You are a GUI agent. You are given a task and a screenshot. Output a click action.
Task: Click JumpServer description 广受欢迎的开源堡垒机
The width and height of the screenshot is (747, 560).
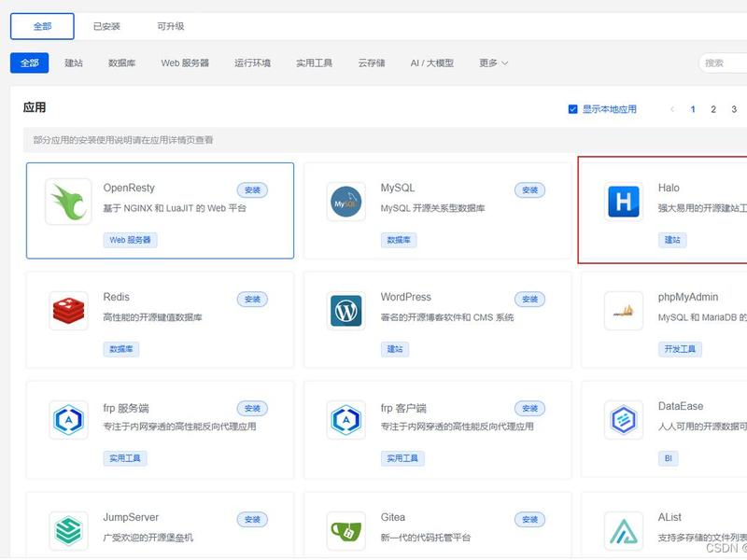(x=148, y=539)
